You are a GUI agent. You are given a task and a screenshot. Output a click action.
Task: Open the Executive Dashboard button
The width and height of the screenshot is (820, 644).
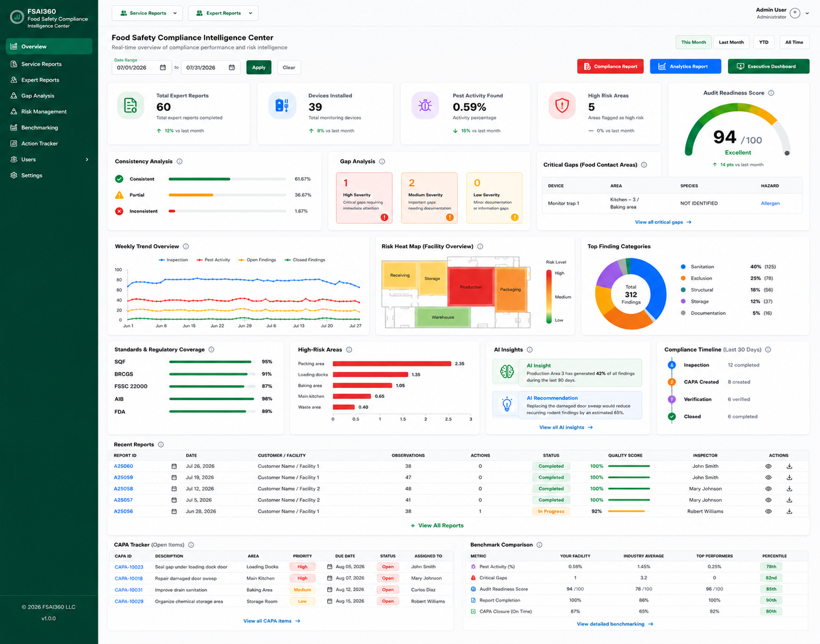click(x=768, y=66)
